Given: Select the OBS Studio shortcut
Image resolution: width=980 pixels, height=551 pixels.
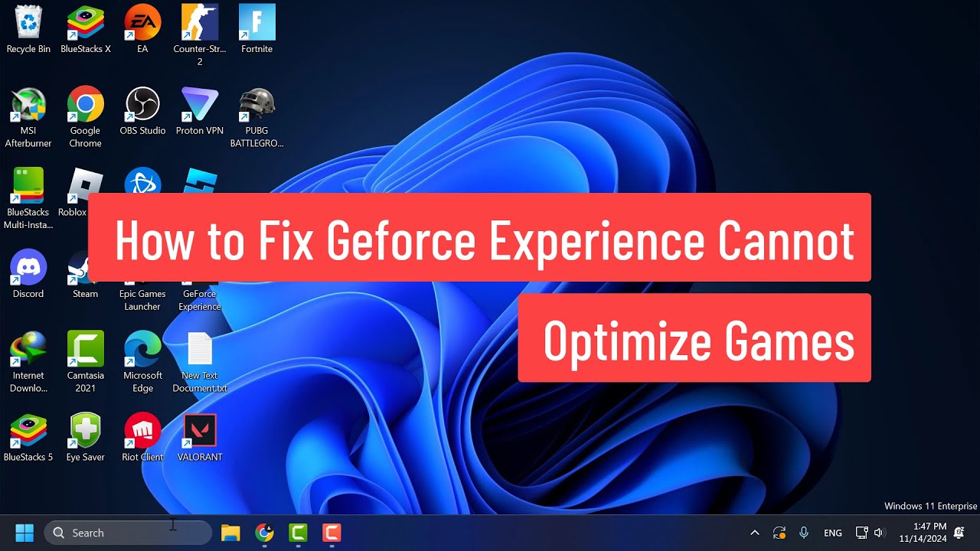Looking at the screenshot, I should [x=142, y=111].
